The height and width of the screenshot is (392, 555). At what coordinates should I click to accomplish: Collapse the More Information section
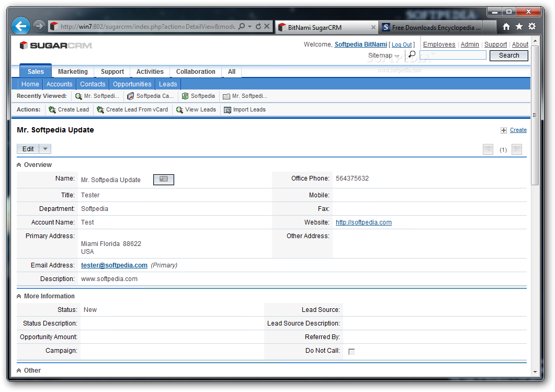pos(19,296)
